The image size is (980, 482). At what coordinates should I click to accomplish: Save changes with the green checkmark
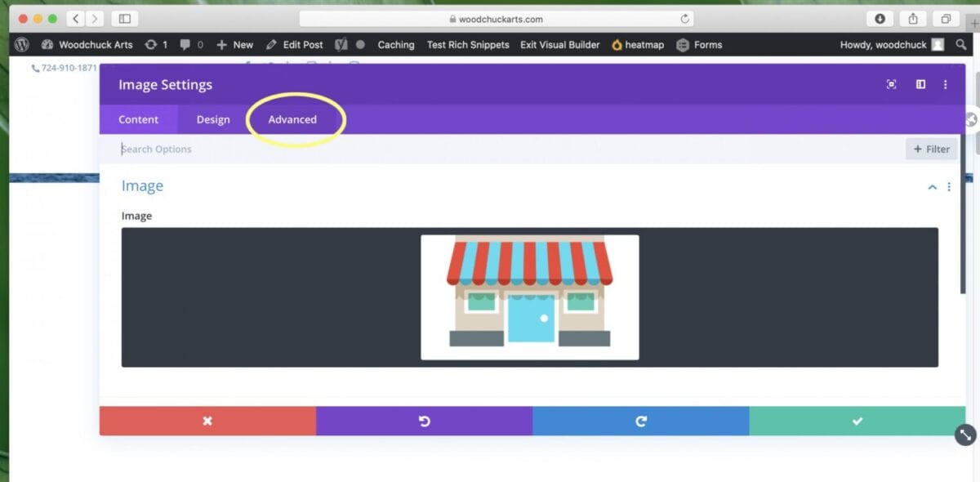click(x=857, y=421)
